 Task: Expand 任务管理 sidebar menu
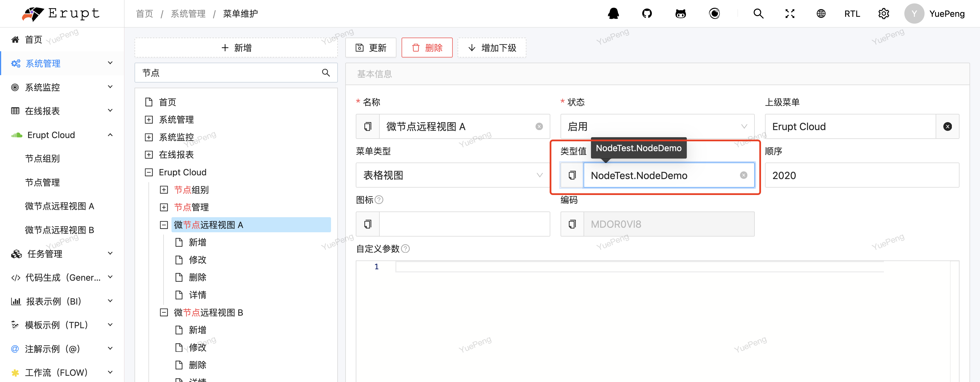62,254
